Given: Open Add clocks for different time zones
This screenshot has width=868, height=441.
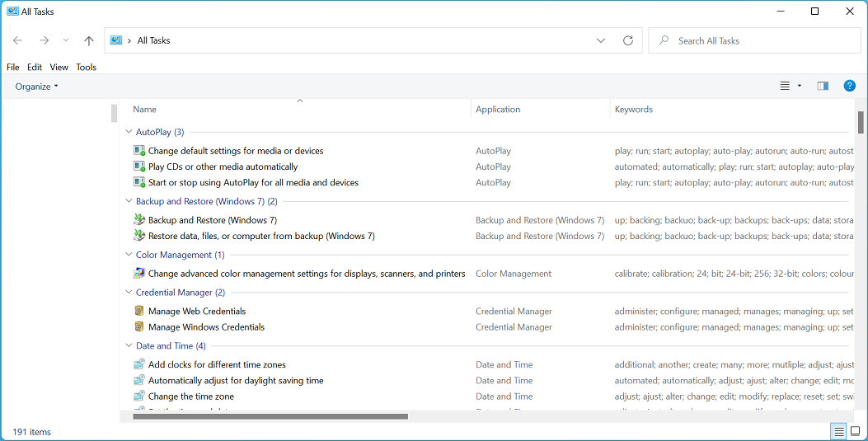Looking at the screenshot, I should pos(217,364).
